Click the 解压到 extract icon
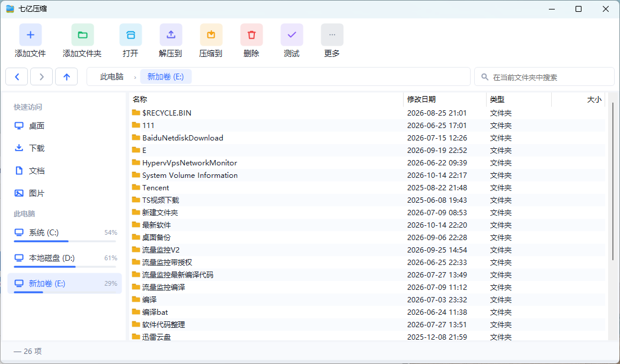 pyautogui.click(x=171, y=35)
